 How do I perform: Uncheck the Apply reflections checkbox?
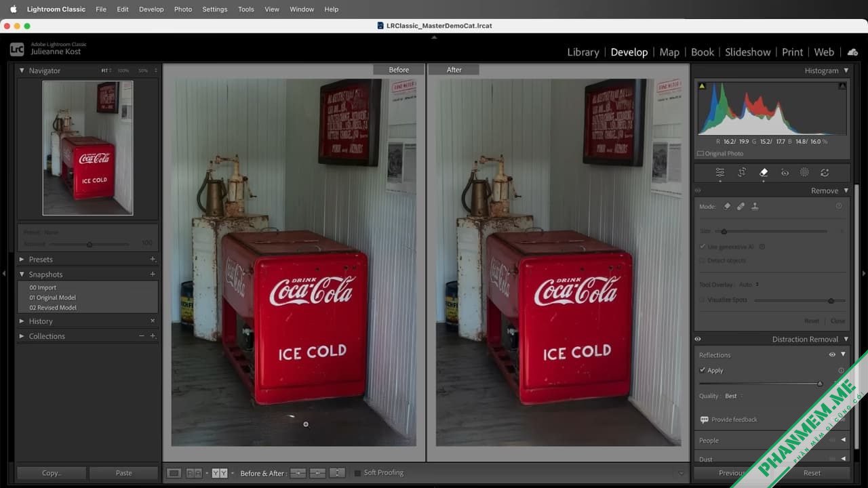pyautogui.click(x=703, y=370)
